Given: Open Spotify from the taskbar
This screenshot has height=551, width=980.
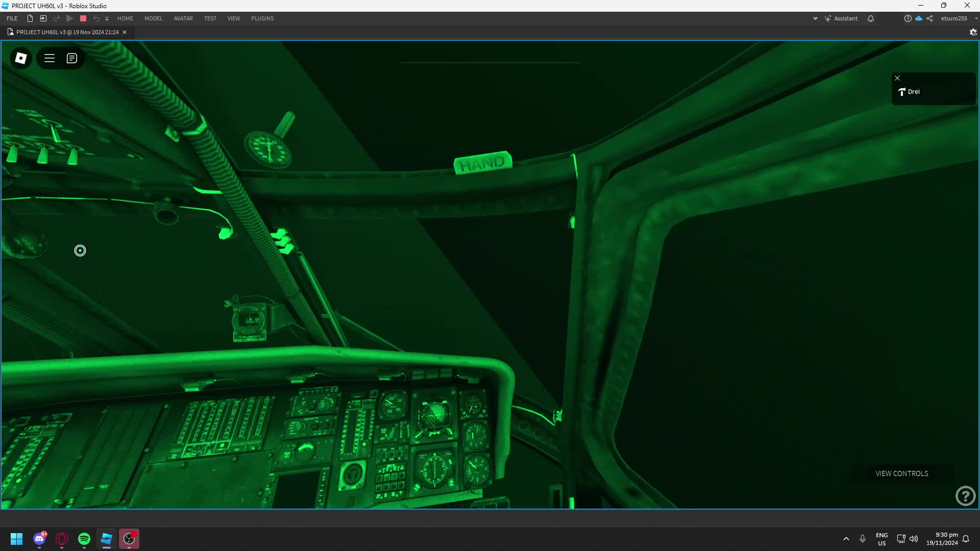Looking at the screenshot, I should point(84,539).
